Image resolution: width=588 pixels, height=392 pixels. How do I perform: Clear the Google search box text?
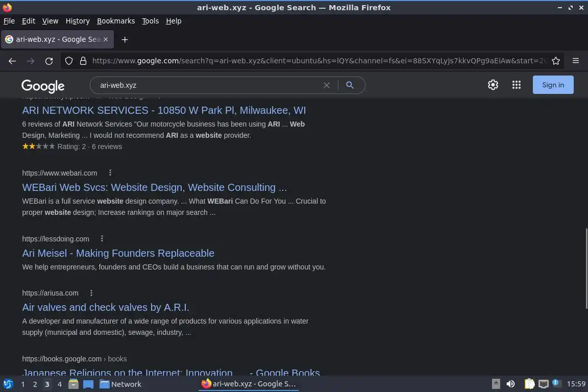[x=327, y=85]
